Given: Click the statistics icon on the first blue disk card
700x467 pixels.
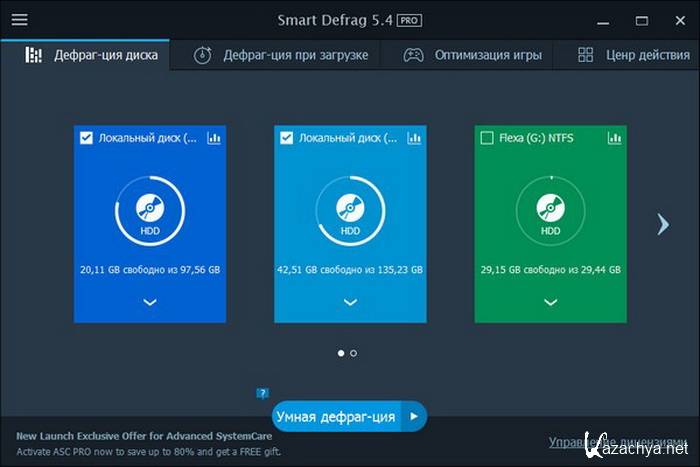Looking at the screenshot, I should pyautogui.click(x=214, y=138).
